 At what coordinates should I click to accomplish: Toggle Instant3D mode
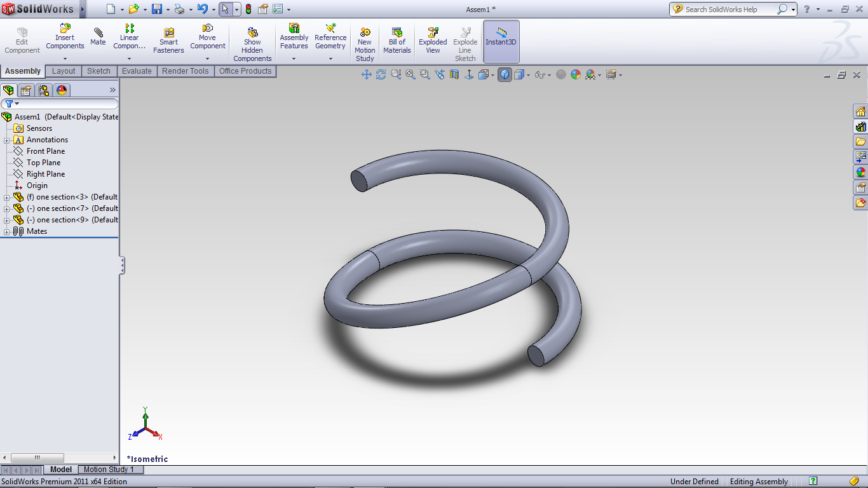coord(501,41)
